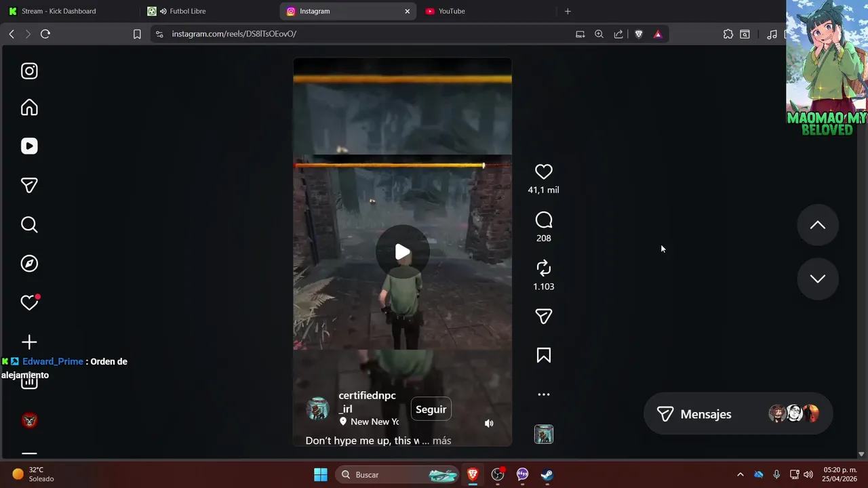
Task: Open Steam from the taskbar
Action: [547, 474]
